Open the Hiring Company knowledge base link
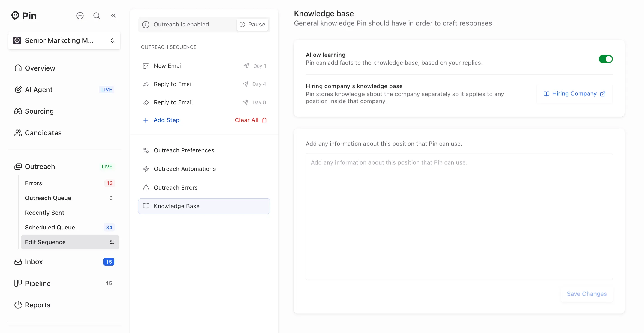 [x=574, y=94]
